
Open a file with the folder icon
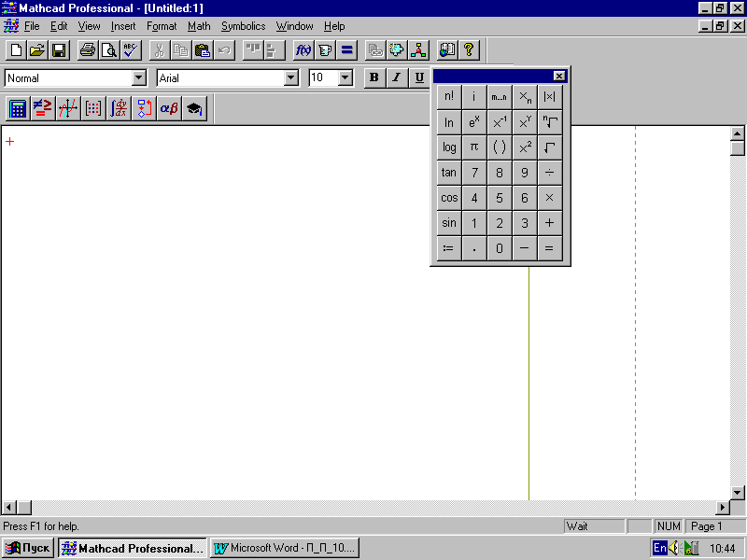(37, 50)
